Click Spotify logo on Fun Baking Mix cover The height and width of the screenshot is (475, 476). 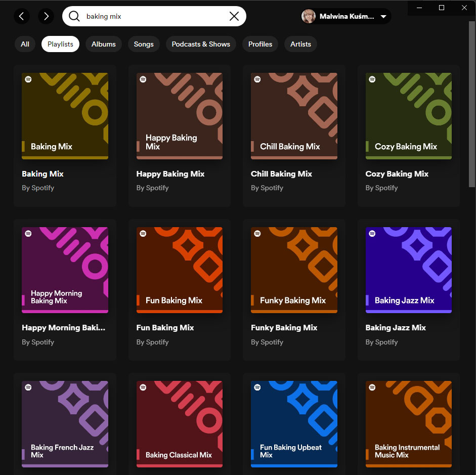point(143,233)
